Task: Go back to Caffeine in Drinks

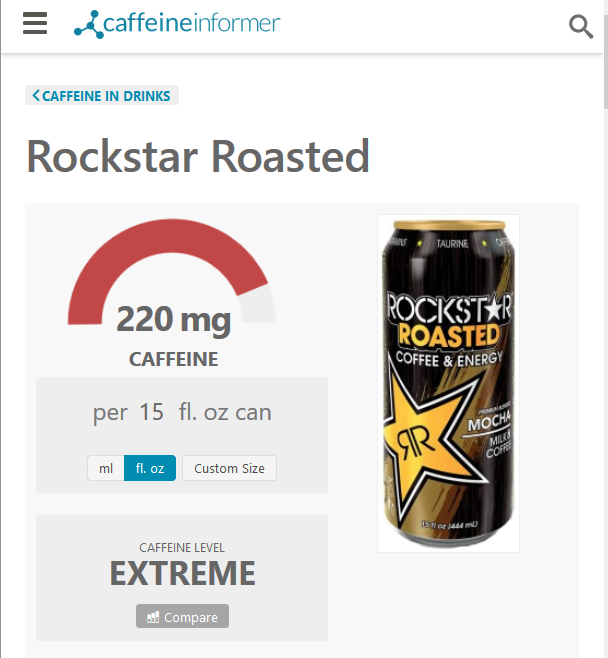Action: click(102, 95)
